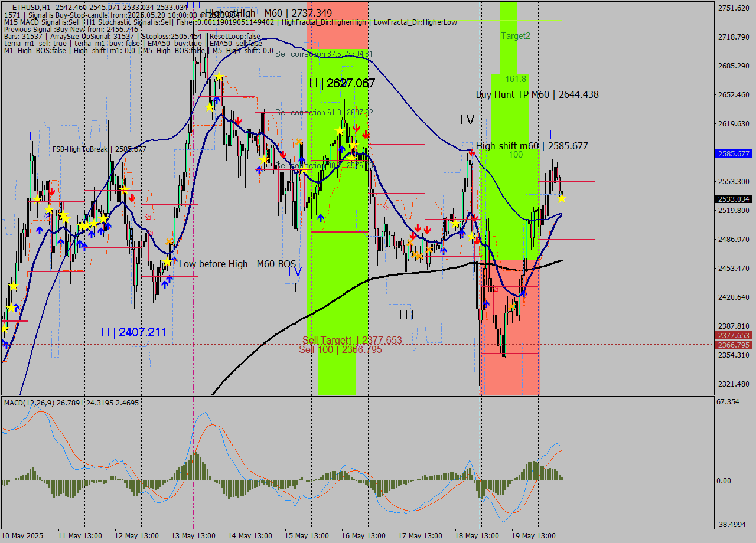Click the Buy Hunt TP M60 2644.438 label

tap(536, 94)
